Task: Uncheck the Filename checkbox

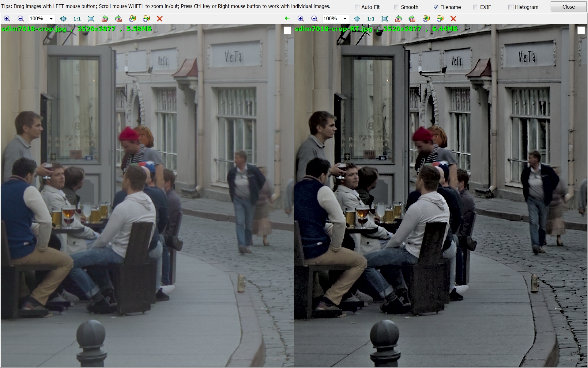Action: click(x=436, y=7)
